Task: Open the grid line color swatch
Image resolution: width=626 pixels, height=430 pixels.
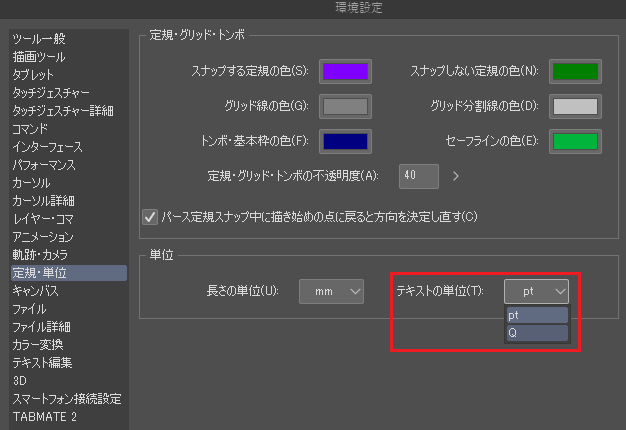Action: point(345,106)
